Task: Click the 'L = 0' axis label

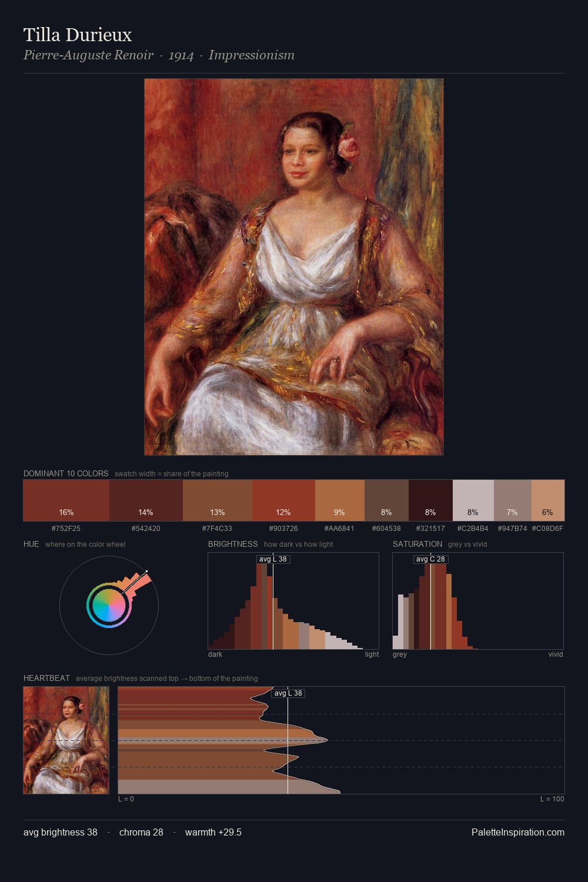Action: 126,799
